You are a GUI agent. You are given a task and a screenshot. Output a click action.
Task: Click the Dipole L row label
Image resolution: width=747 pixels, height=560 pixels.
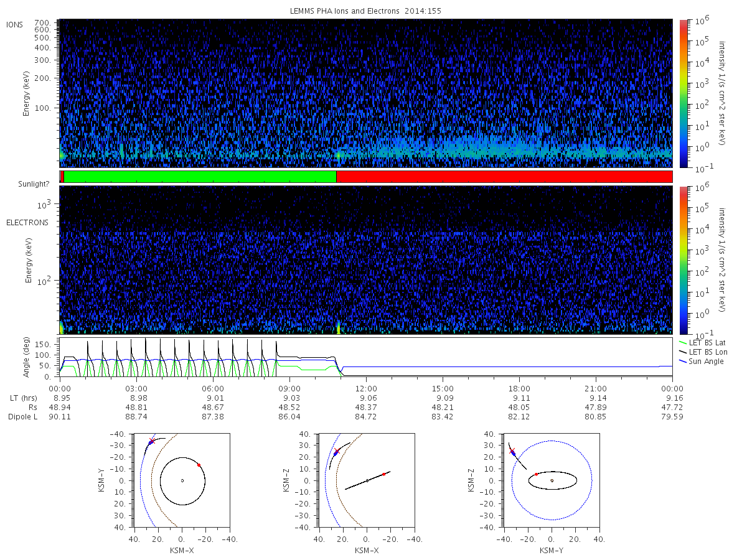(x=22, y=416)
